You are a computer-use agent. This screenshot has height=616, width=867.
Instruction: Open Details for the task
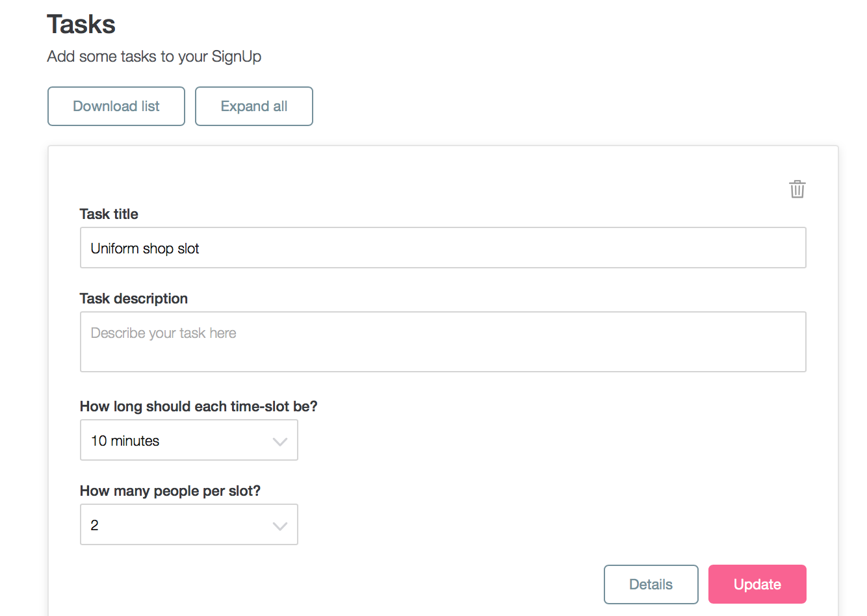pyautogui.click(x=651, y=584)
